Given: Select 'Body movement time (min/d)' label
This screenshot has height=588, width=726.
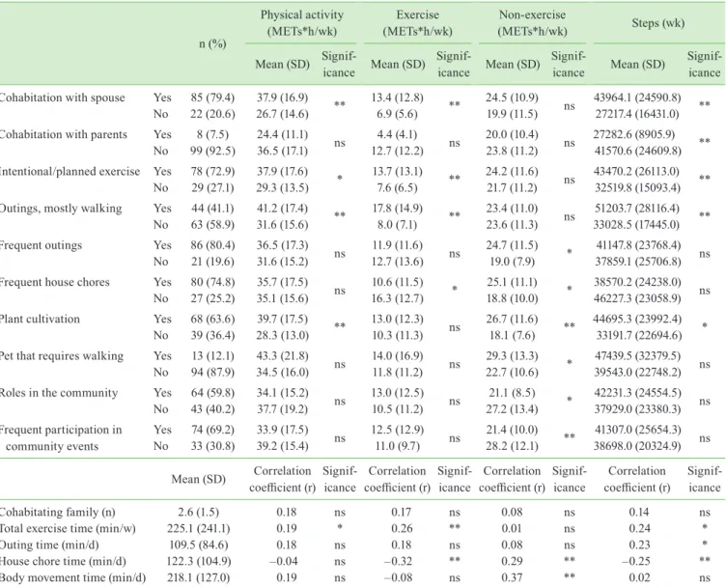Looking at the screenshot, I should click(x=72, y=577).
